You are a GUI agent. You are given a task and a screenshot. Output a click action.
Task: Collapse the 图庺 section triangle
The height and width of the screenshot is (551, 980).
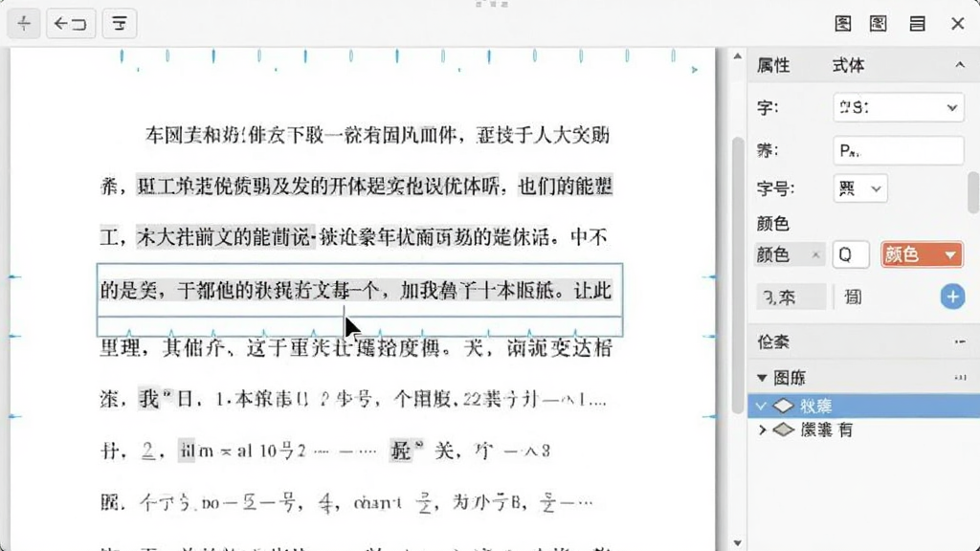click(x=762, y=378)
